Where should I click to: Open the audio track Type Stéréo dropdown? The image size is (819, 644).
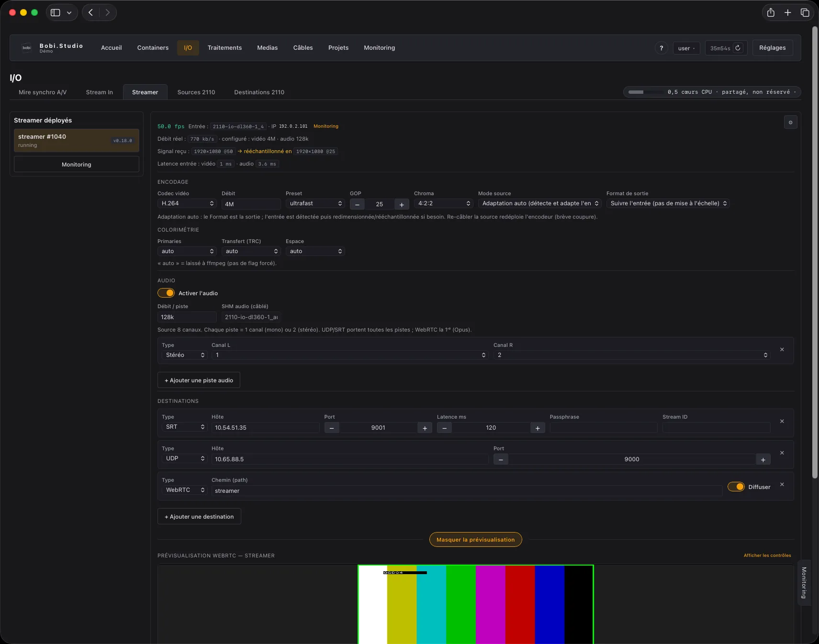[x=184, y=355]
